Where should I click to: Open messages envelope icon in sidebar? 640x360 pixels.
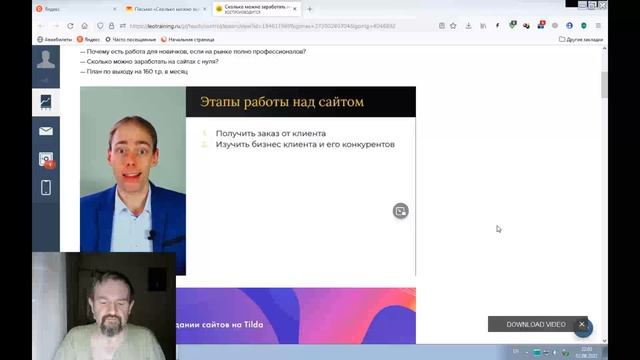point(46,131)
